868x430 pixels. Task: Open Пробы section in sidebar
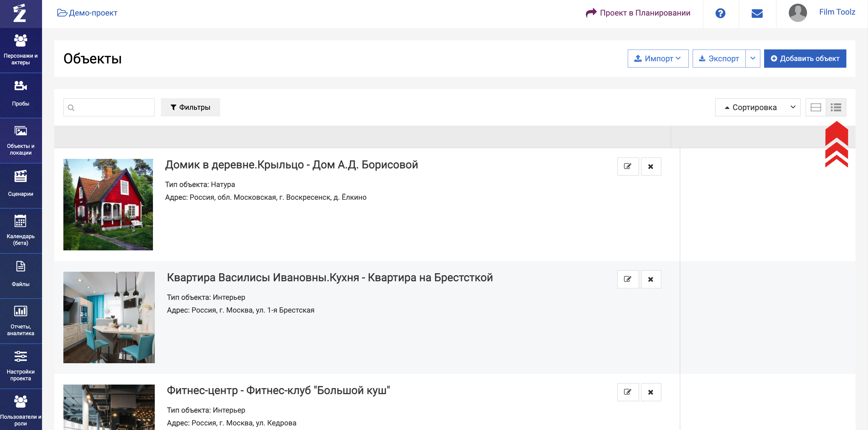(20, 95)
